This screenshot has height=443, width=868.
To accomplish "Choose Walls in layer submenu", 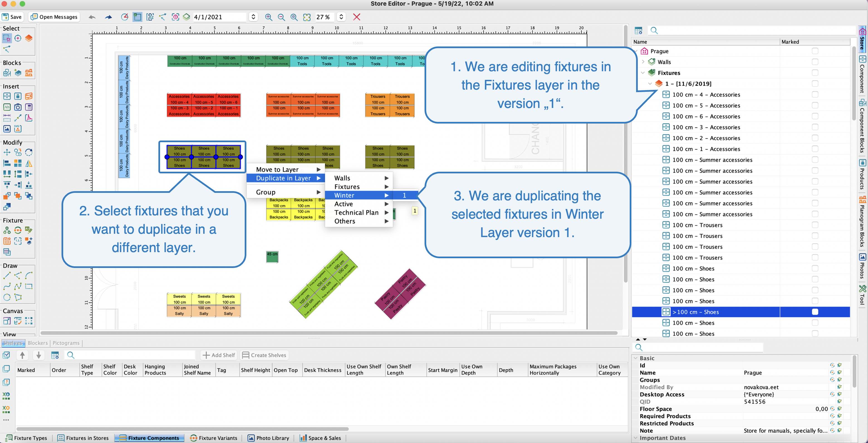I will [359, 178].
